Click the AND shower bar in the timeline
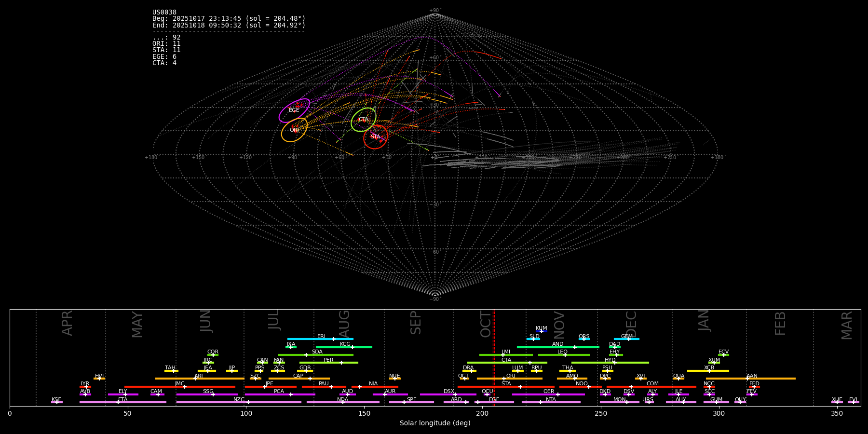Screen dimensions: 868x434 tap(558, 347)
